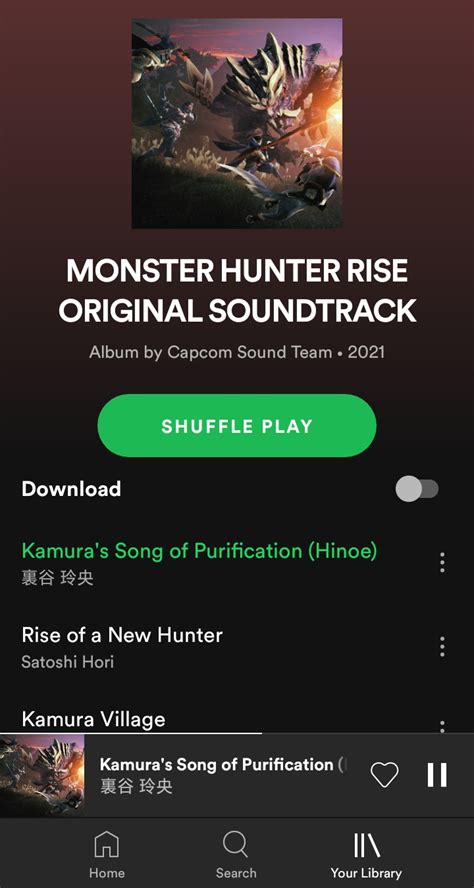Open more options for Kamura's Song of Purification

(442, 562)
